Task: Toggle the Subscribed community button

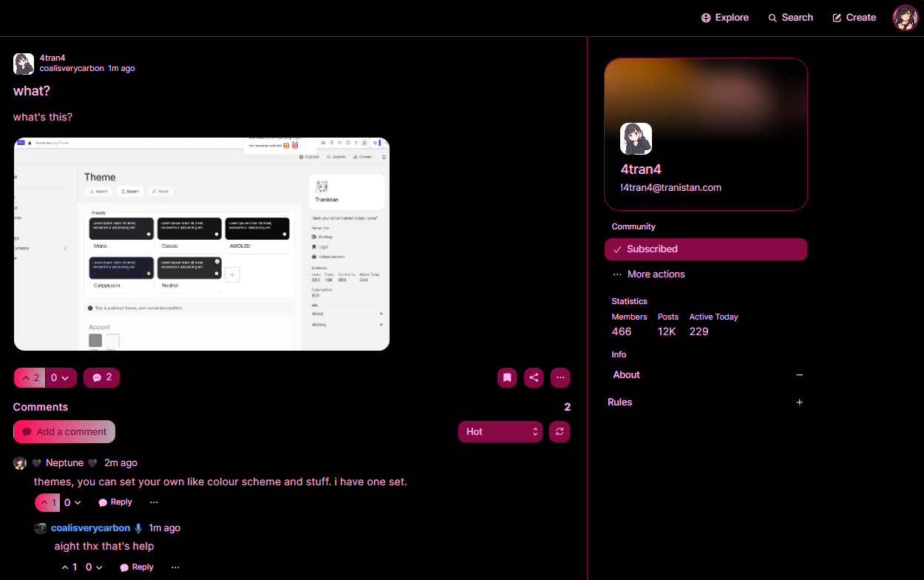Action: (705, 249)
